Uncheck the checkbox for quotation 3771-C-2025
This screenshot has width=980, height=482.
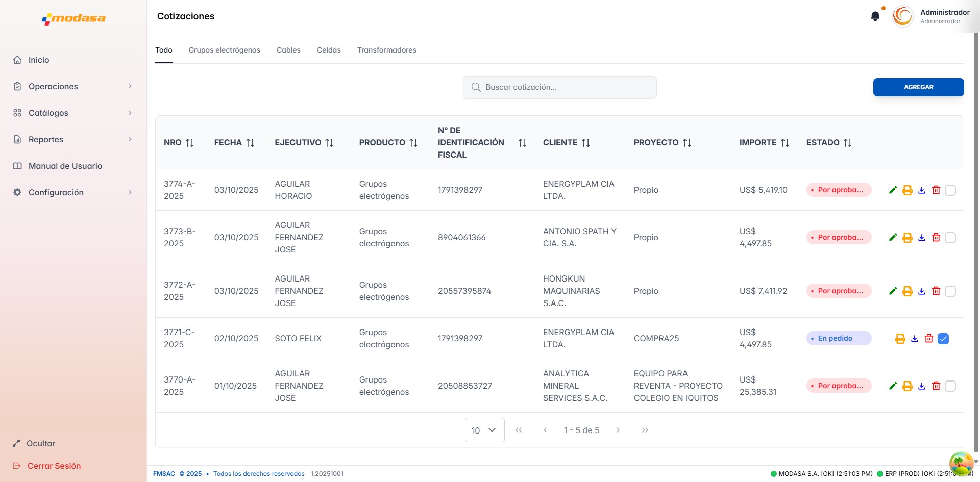pos(943,339)
